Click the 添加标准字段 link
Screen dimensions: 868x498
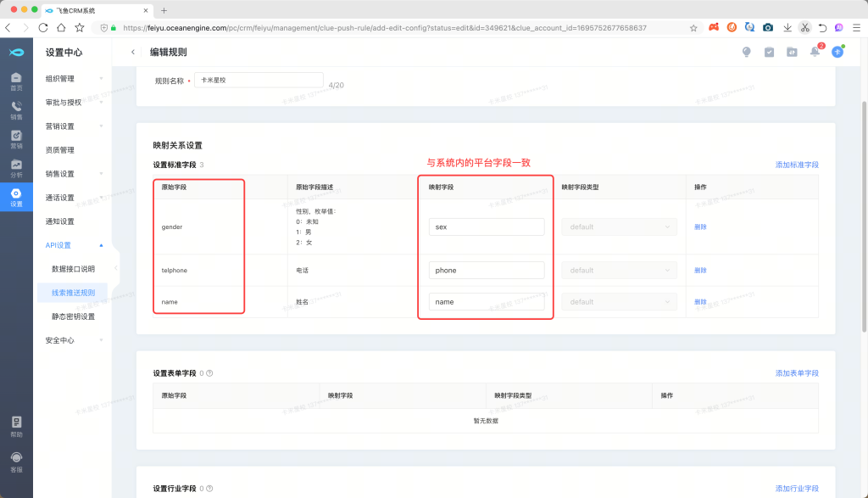coord(797,165)
